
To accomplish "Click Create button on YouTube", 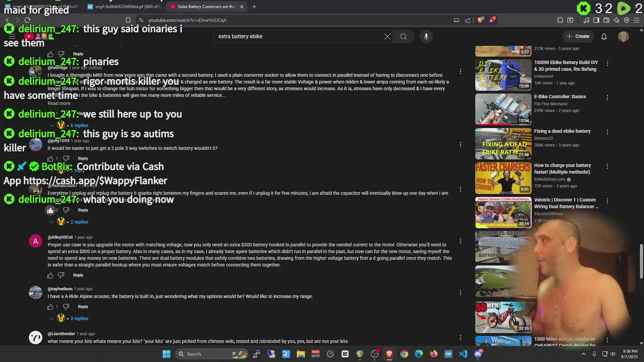I will click(578, 36).
